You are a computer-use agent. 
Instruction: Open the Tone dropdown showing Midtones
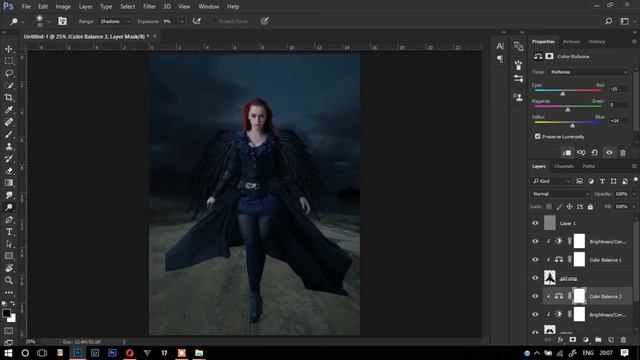[589, 72]
